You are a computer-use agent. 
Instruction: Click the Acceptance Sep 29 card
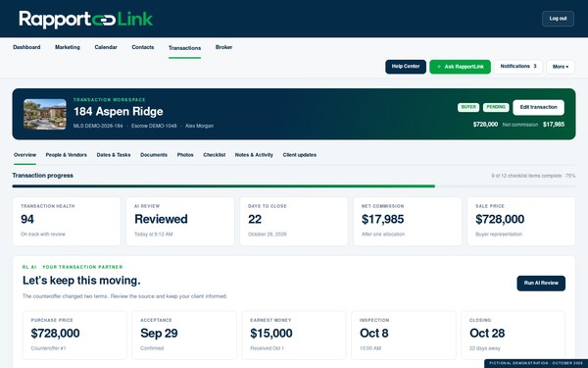184,335
